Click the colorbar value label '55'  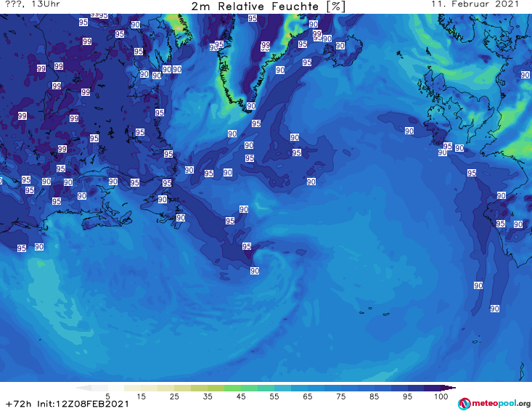(x=274, y=396)
